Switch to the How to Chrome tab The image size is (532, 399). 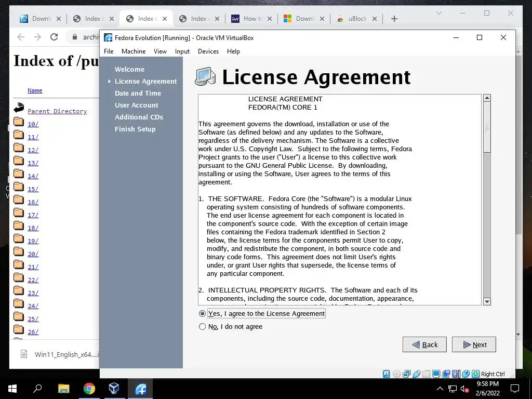pos(252,19)
